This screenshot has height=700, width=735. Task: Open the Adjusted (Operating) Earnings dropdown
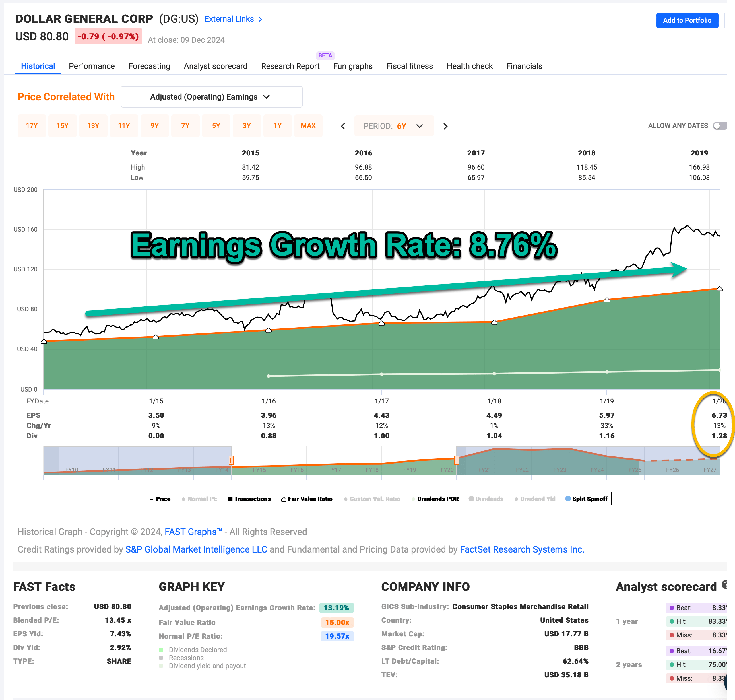pos(211,97)
